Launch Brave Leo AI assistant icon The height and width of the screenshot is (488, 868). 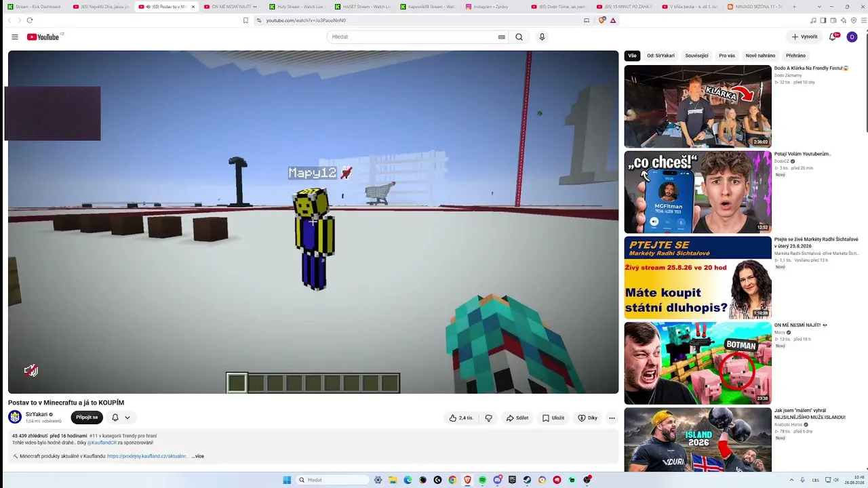pos(844,20)
